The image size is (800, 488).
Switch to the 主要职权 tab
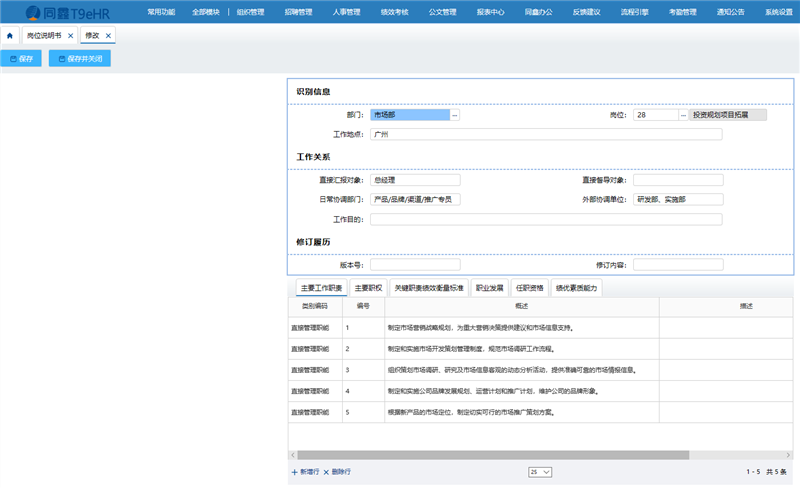(x=368, y=288)
